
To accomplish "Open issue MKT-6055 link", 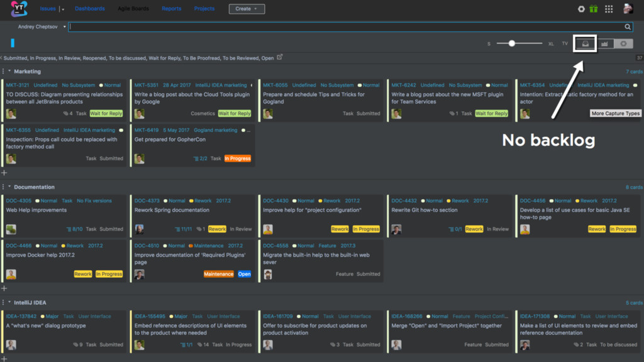I will (275, 85).
